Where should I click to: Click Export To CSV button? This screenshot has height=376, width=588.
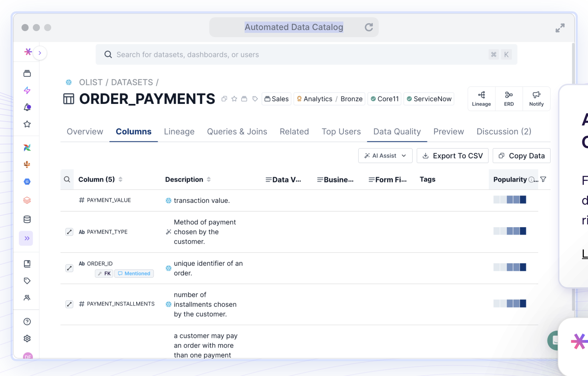tap(452, 155)
